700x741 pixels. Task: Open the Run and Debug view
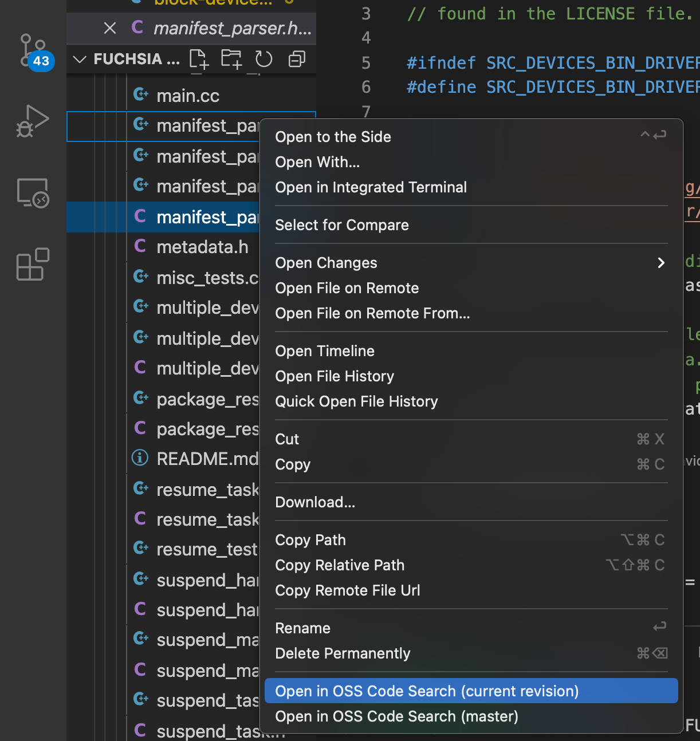(x=33, y=121)
